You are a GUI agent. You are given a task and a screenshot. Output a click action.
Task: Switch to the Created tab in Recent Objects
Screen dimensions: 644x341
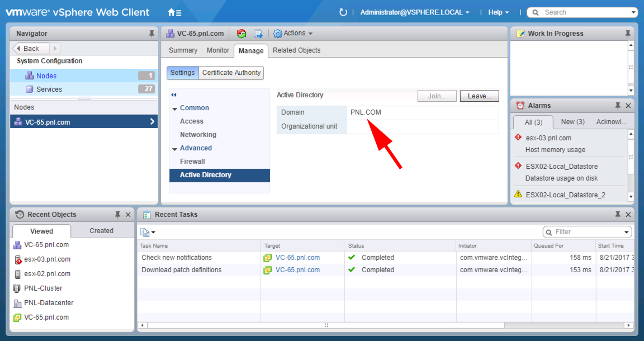point(101,230)
